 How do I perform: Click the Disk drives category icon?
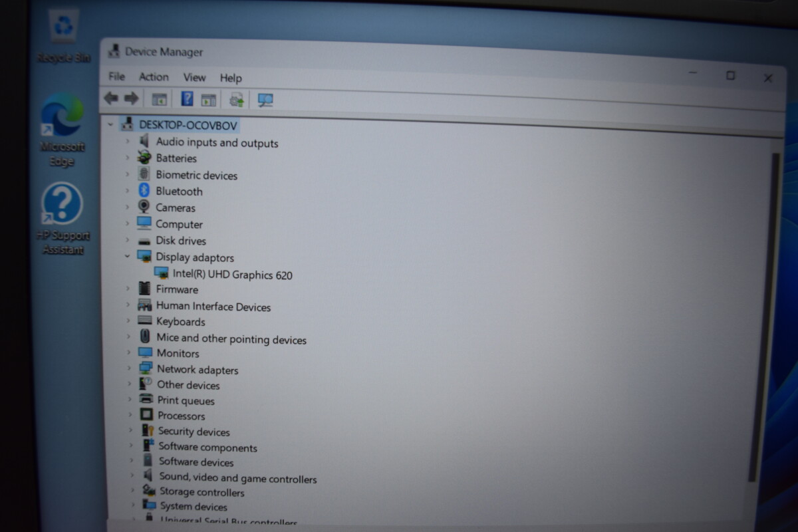144,241
